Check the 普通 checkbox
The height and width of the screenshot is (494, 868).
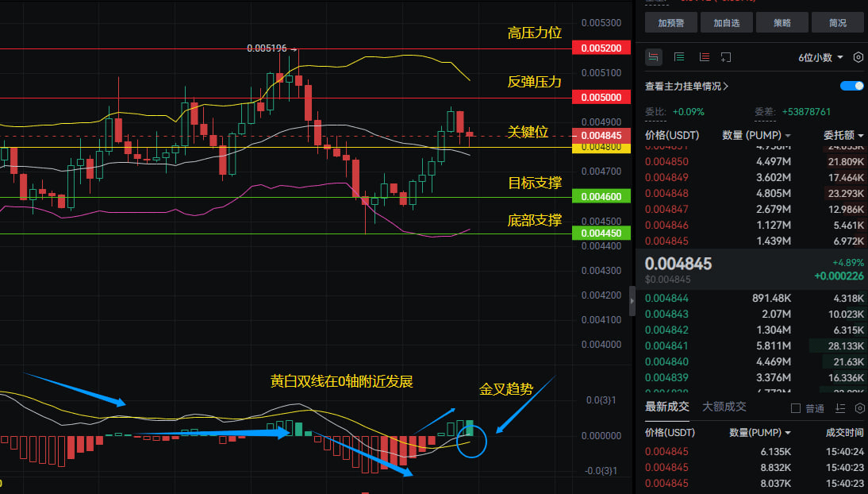[x=796, y=408]
